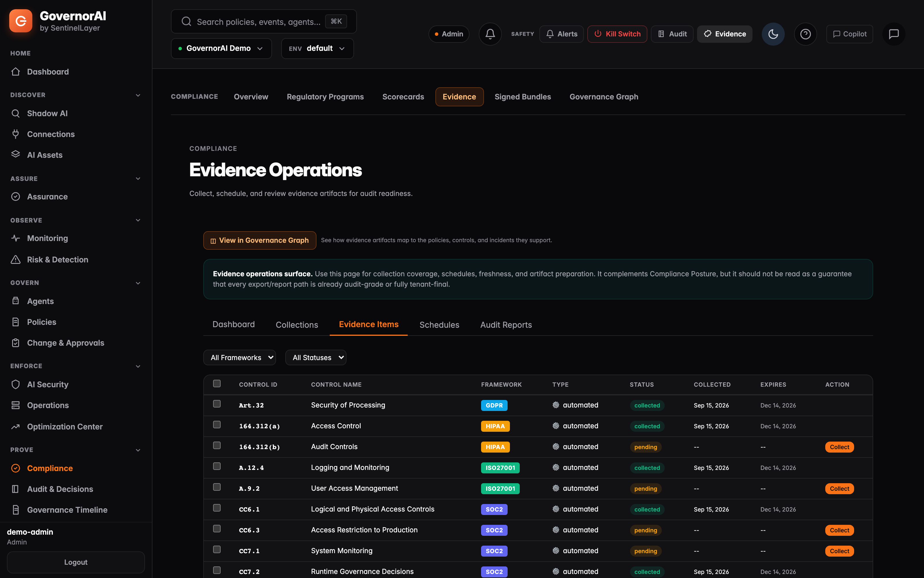Click View in Governance Graph button
The width and height of the screenshot is (924, 578).
point(260,240)
